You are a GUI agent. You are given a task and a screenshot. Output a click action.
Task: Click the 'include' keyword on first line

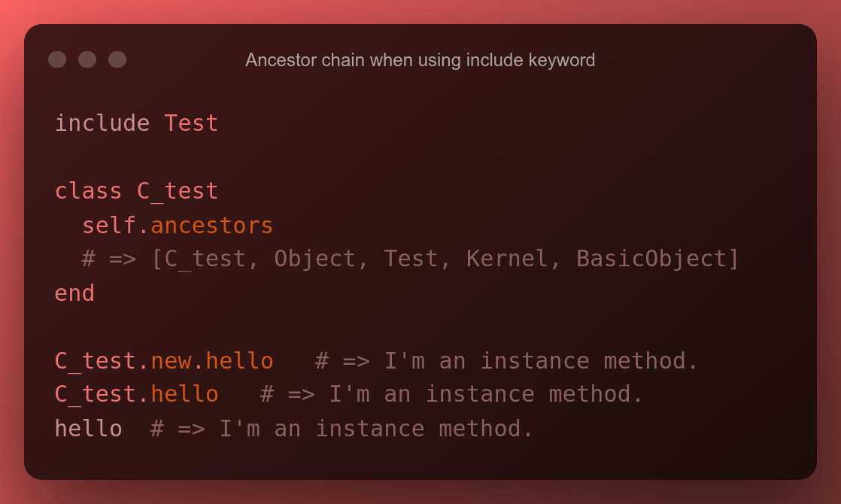[102, 123]
